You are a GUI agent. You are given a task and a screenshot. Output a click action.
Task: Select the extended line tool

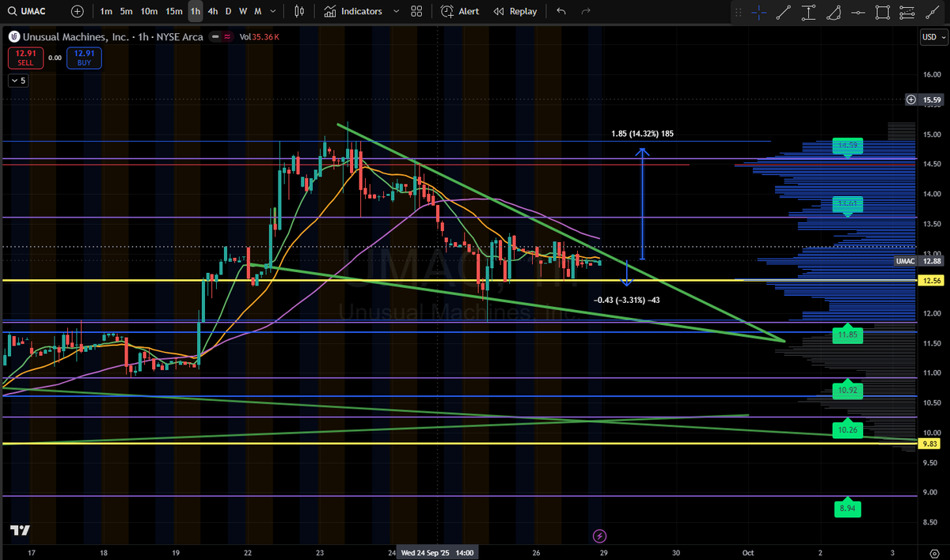click(x=932, y=12)
